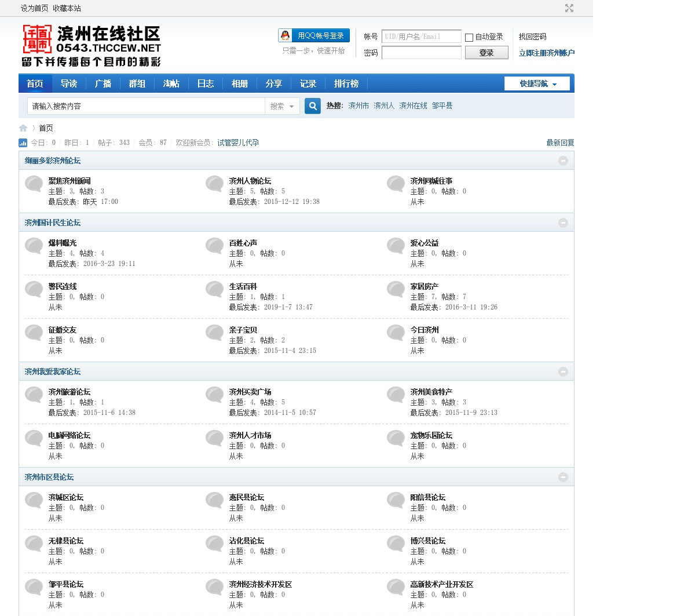
Task: Enable the 自动登录 checkbox
Action: (469, 38)
